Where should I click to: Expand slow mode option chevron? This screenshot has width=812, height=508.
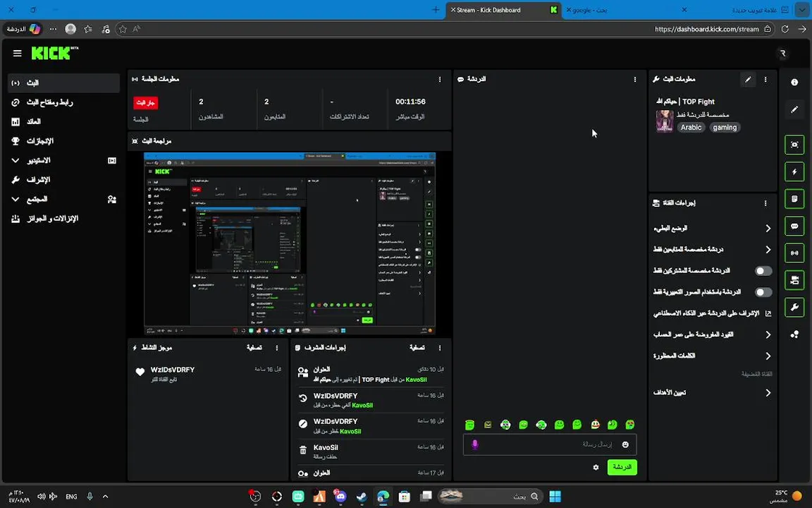[768, 229]
